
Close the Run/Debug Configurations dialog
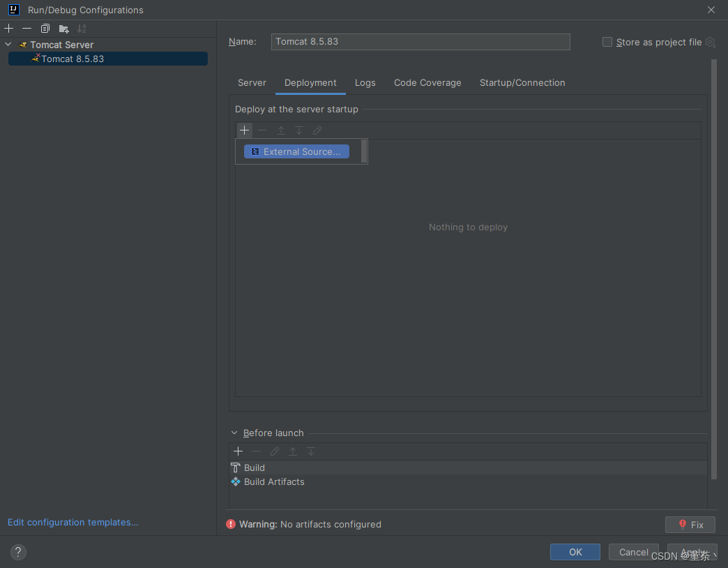pyautogui.click(x=711, y=10)
